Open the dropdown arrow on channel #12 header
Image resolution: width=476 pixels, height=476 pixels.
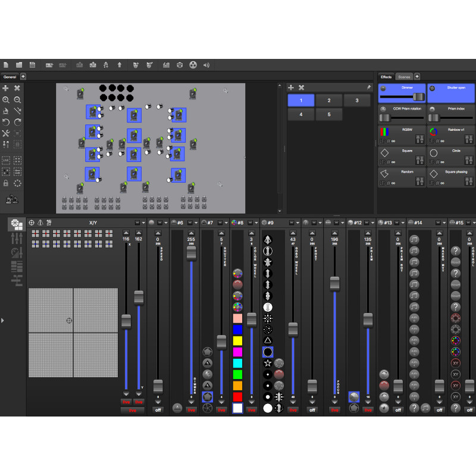click(x=373, y=223)
